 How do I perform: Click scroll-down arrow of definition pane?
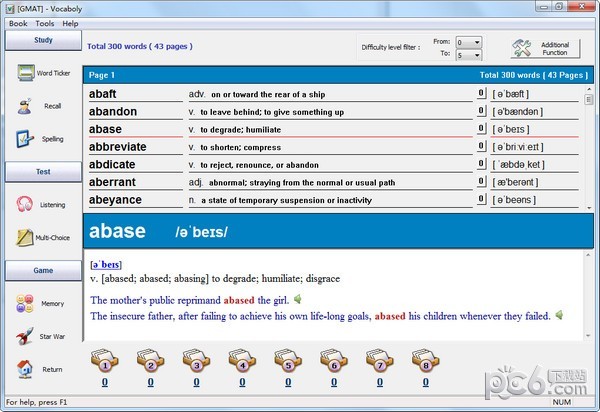pyautogui.click(x=588, y=335)
